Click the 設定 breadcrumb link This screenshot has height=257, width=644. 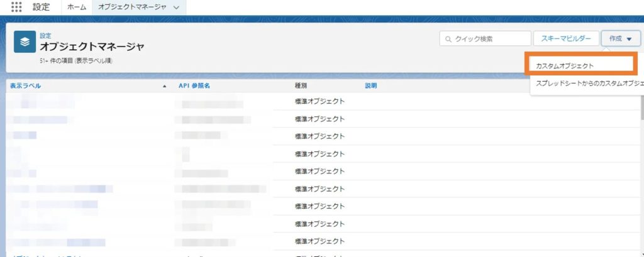45,36
